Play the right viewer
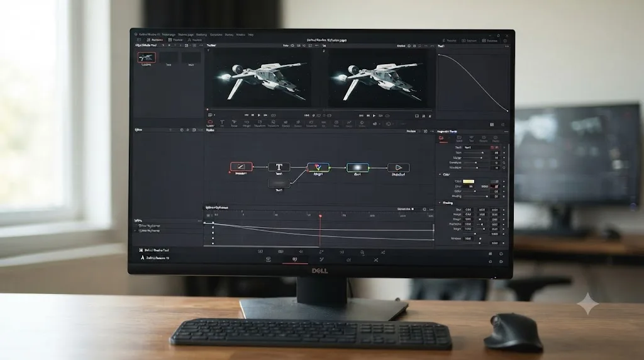 pos(374,115)
